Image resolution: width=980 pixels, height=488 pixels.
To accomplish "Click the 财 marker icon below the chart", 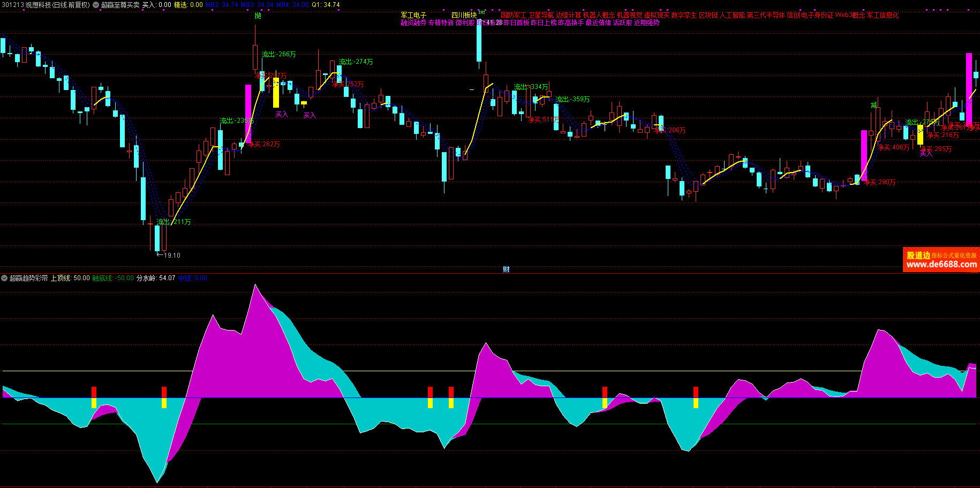I will pos(506,269).
